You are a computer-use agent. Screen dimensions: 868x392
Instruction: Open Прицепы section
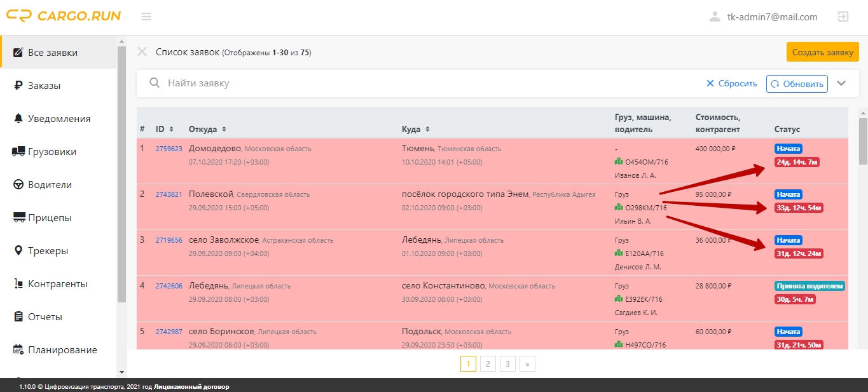tap(59, 217)
